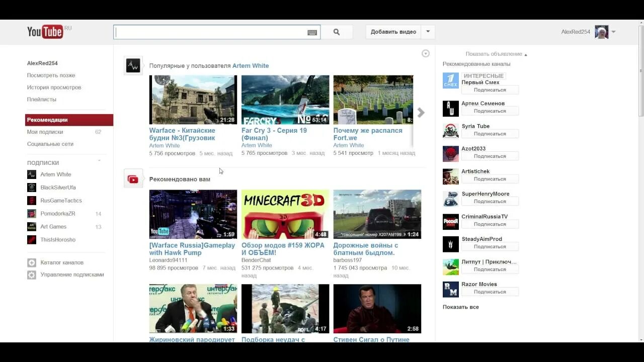Subscribe to CriminalRussiaTV
The height and width of the screenshot is (362, 644).
tap(490, 224)
